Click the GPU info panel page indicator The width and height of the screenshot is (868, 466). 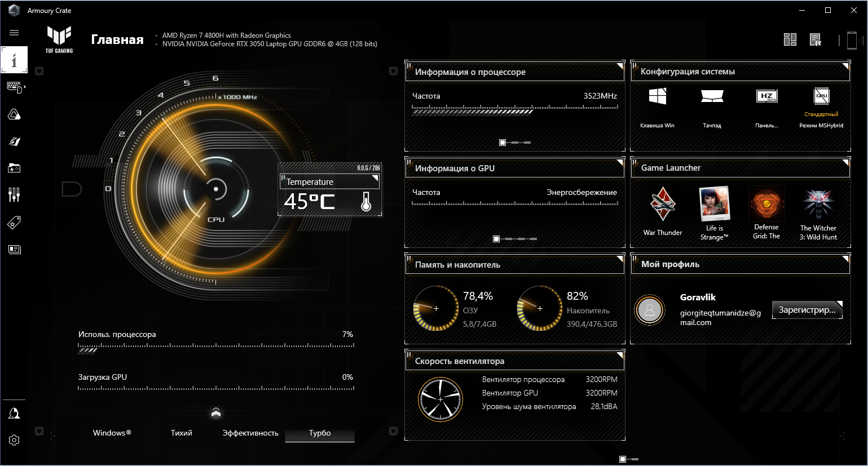pyautogui.click(x=514, y=239)
